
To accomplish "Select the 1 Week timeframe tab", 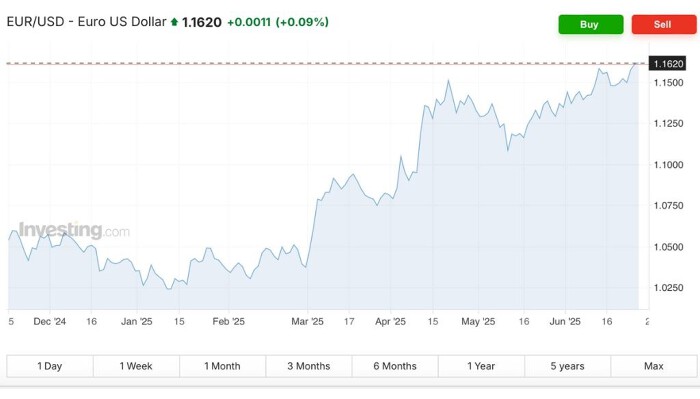I will click(x=136, y=366).
